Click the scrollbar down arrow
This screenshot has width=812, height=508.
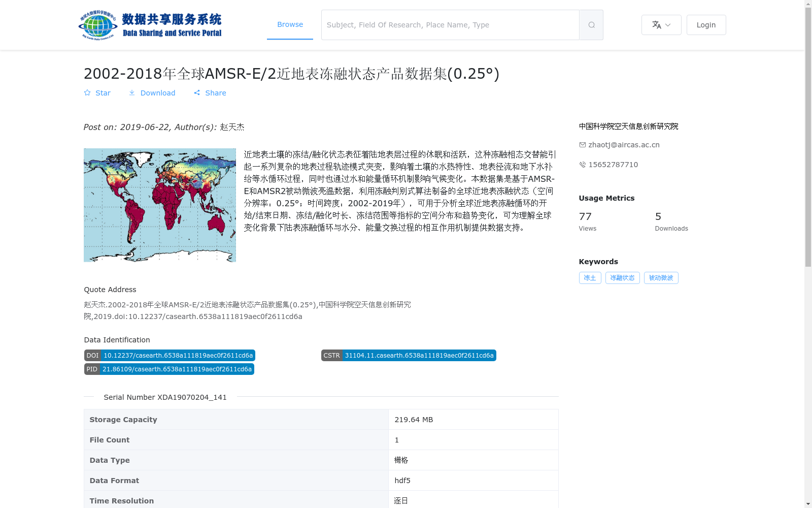click(x=808, y=504)
